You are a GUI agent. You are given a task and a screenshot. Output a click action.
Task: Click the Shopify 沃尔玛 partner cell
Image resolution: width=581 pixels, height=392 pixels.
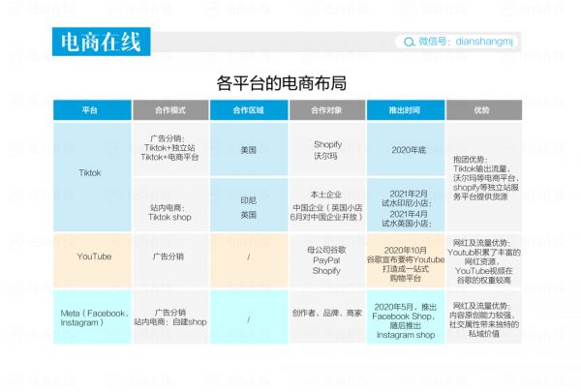327,150
